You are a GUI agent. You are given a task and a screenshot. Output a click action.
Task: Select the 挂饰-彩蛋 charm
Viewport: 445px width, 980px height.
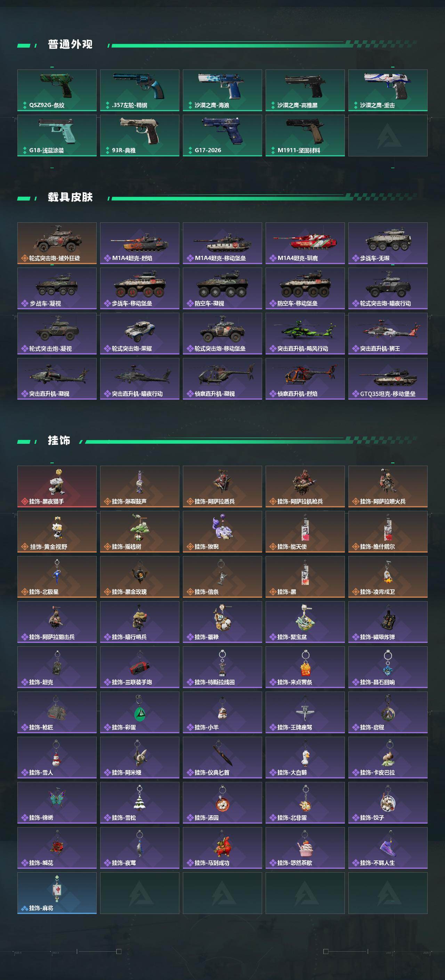140,712
